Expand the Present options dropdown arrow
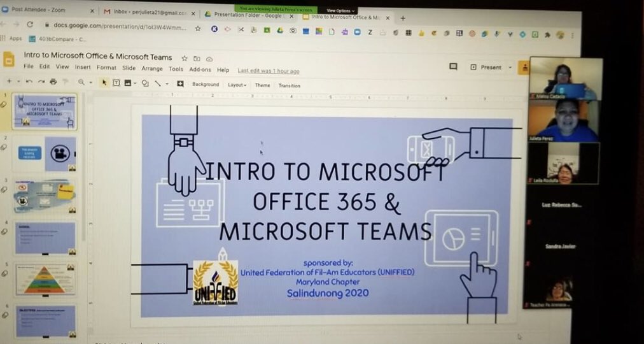The image size is (644, 344). [x=510, y=68]
